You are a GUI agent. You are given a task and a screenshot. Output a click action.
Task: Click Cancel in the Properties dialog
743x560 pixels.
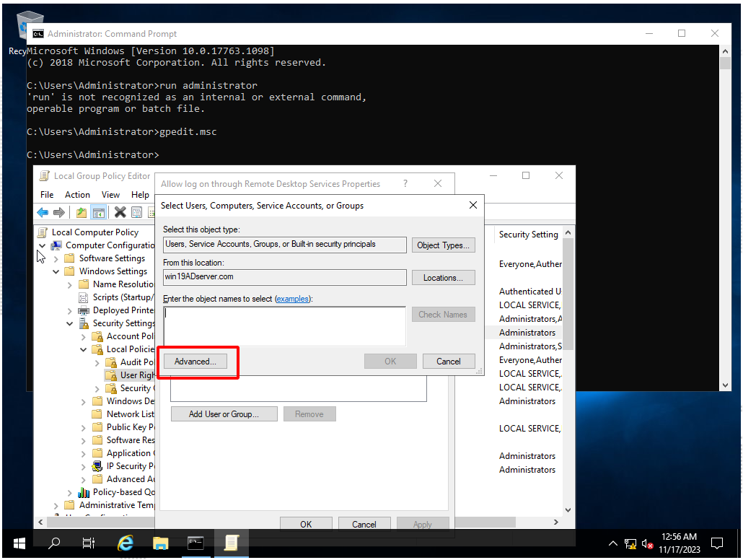(364, 524)
